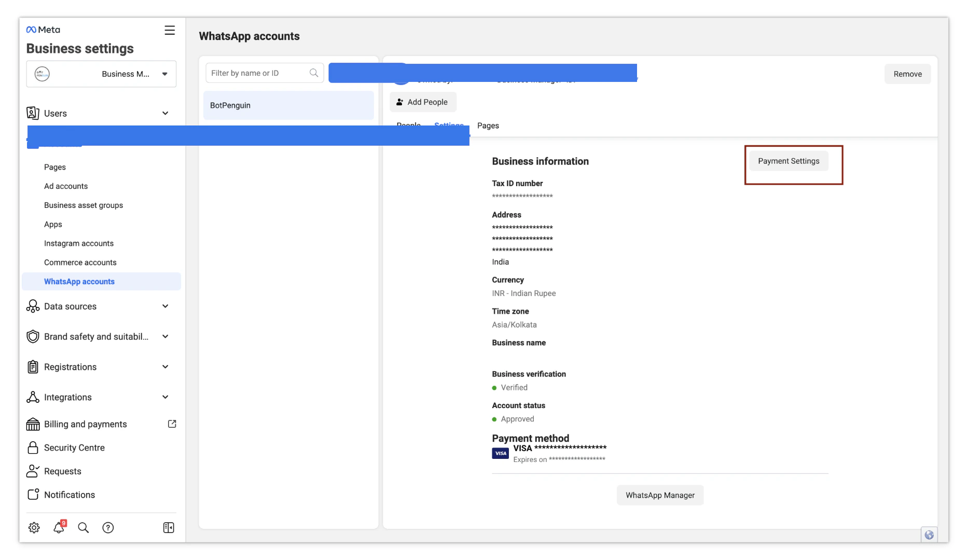Expand the Data sources chevron
Viewport: 968px width, 560px height.
165,306
